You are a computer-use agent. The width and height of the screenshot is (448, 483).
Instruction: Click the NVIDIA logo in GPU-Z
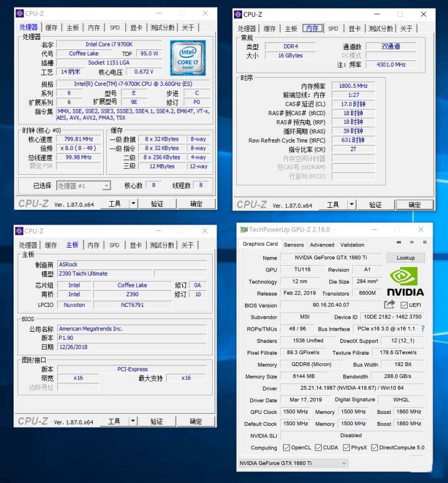(x=405, y=281)
